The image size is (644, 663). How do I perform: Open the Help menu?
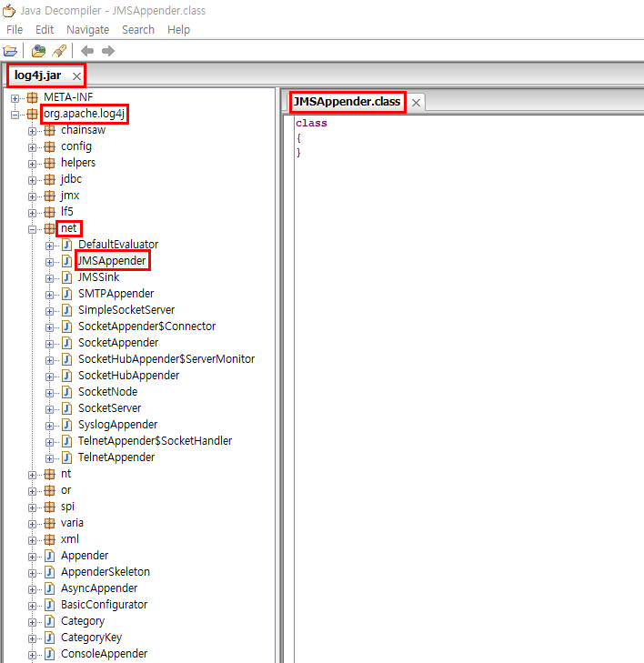tap(179, 30)
